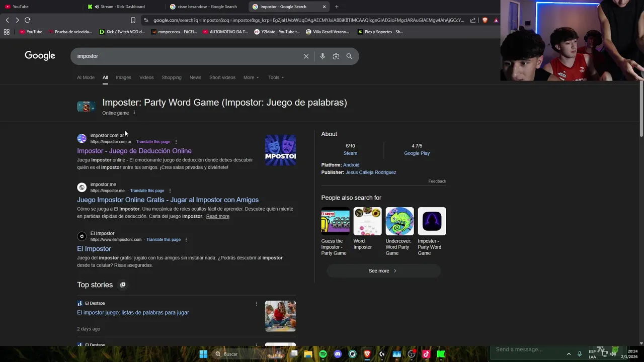
Task: Go forward using the browser forward arrow
Action: [17, 20]
